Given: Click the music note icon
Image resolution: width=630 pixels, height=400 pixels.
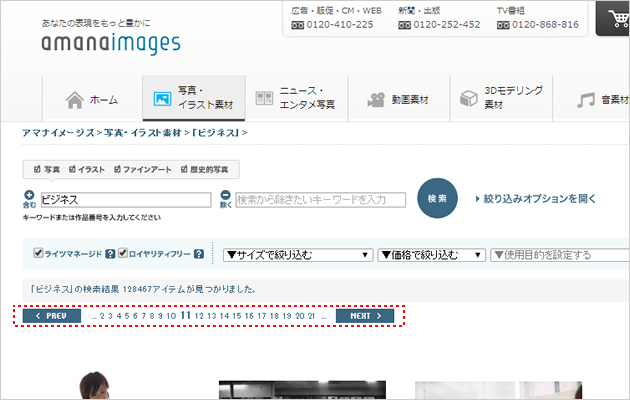Looking at the screenshot, I should [586, 100].
